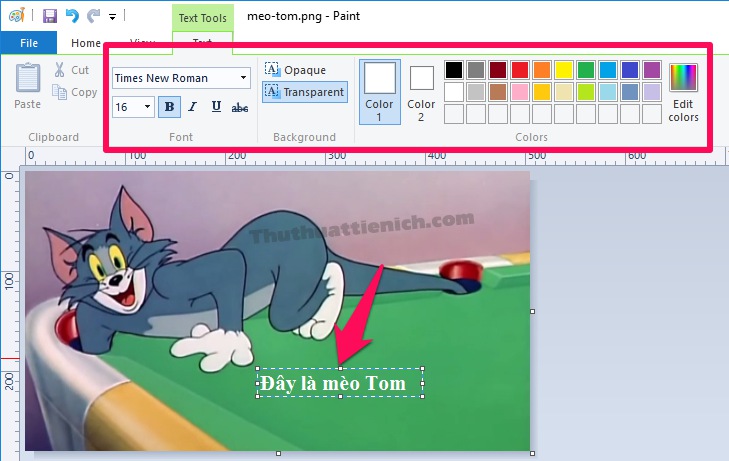Click the Save icon in title bar
Viewport: 729px width, 461px height.
(50, 16)
